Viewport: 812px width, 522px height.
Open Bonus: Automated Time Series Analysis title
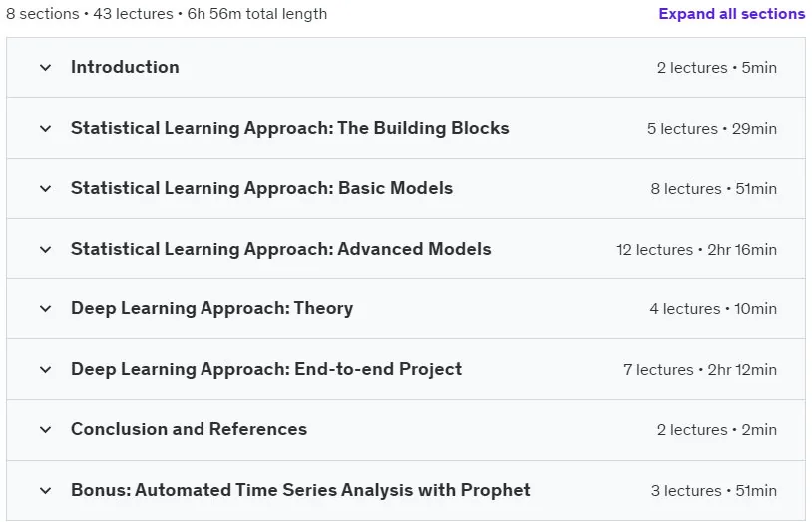click(300, 490)
